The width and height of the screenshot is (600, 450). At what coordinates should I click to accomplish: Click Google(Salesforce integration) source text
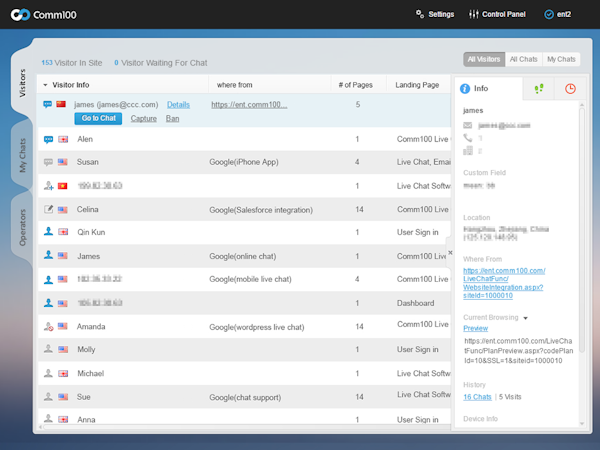point(261,210)
